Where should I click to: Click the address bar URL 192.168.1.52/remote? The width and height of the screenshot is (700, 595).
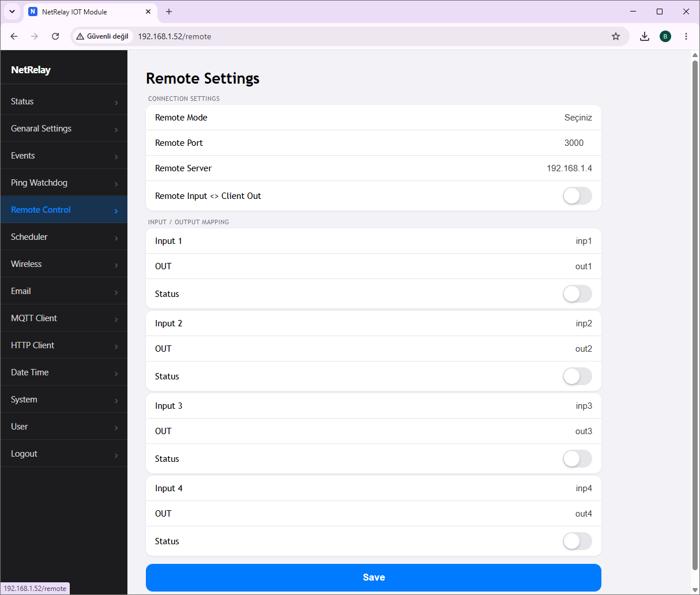(175, 36)
